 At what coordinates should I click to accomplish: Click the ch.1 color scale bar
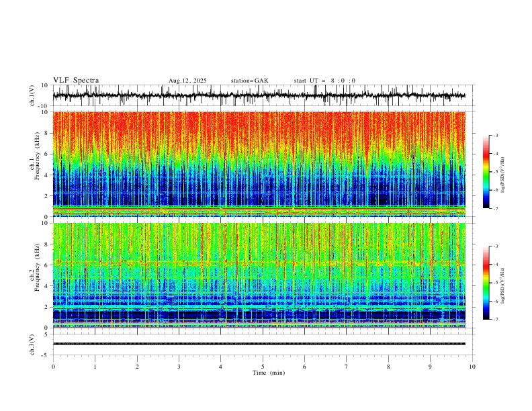[486, 172]
